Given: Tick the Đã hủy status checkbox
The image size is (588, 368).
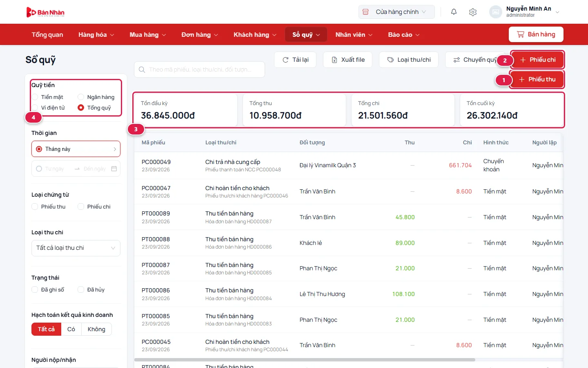Looking at the screenshot, I should point(81,289).
